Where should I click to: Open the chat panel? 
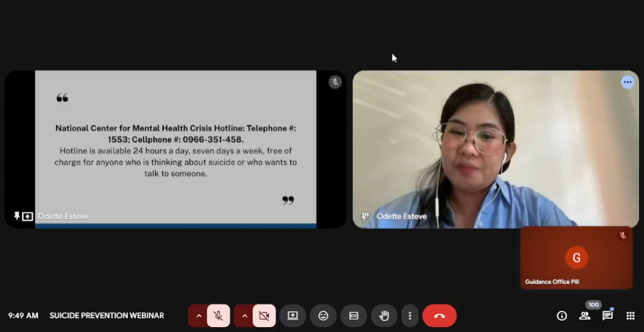(x=607, y=316)
